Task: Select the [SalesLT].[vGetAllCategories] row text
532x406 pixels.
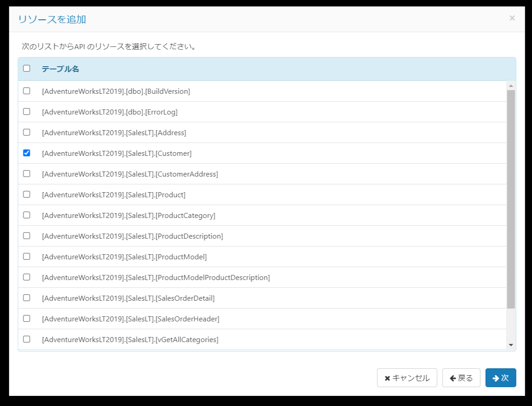Action: pos(130,340)
